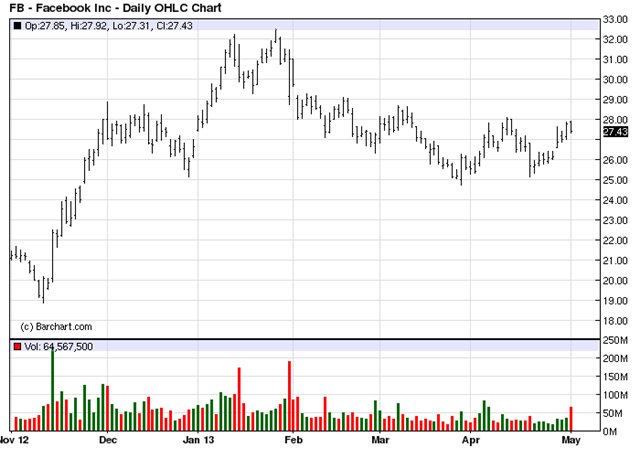Click the 25.00 price axis label
The height and width of the screenshot is (468, 640).
[x=616, y=180]
